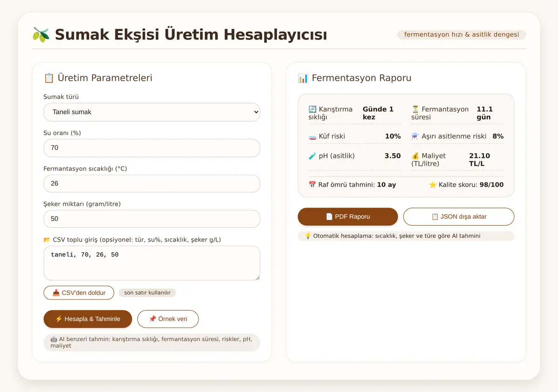The width and height of the screenshot is (558, 392).
Task: Export the PDF Raporu
Action: pos(348,216)
